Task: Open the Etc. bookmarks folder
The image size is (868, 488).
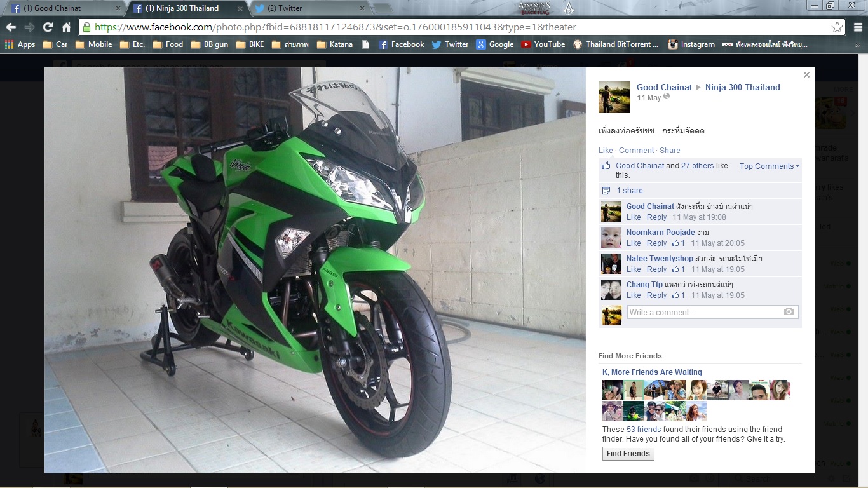Action: pos(132,44)
